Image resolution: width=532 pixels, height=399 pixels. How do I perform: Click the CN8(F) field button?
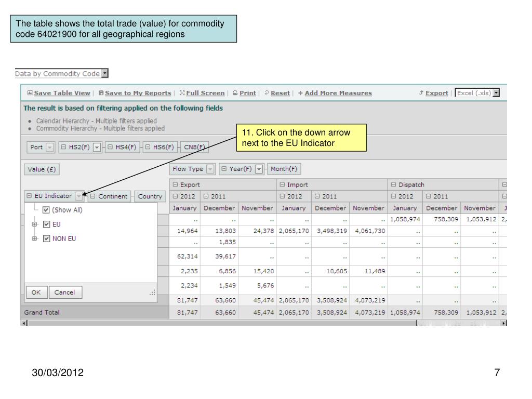[x=194, y=147]
